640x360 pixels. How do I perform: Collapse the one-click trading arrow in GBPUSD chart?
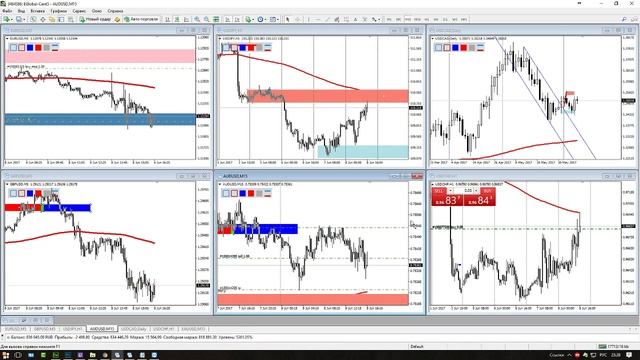(x=7, y=184)
